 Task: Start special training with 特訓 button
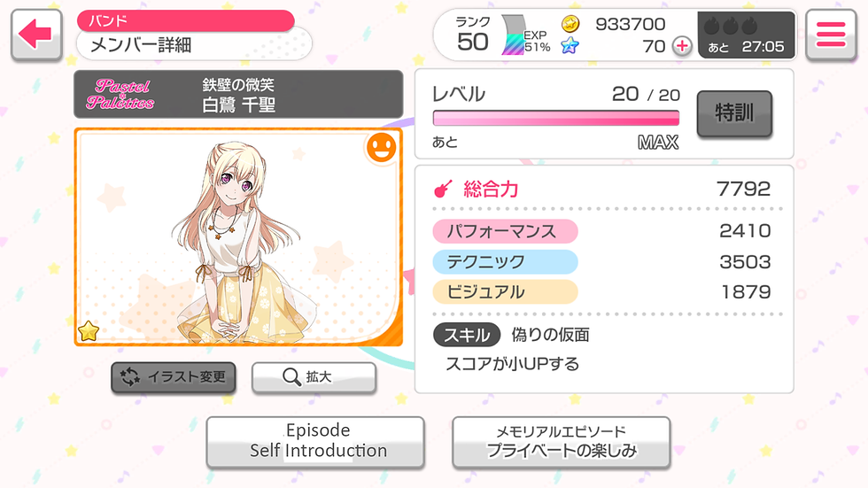pyautogui.click(x=734, y=113)
